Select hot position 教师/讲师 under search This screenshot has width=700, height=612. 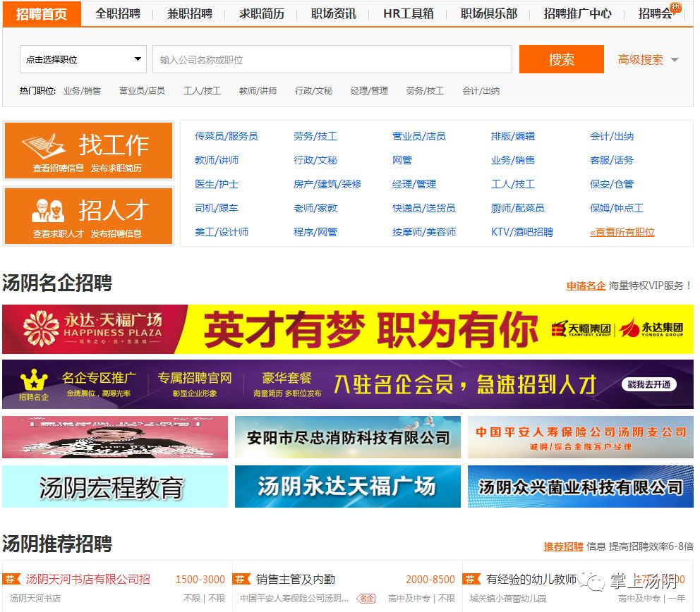pos(258,91)
